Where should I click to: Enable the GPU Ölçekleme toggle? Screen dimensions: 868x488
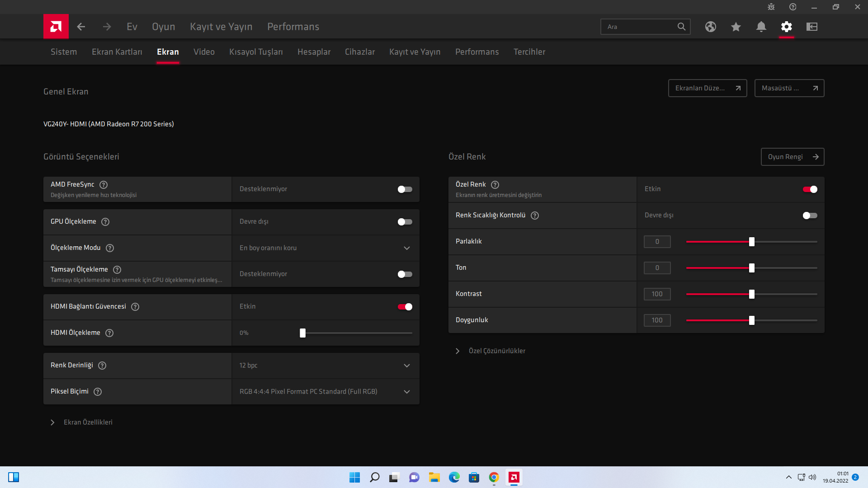(405, 222)
